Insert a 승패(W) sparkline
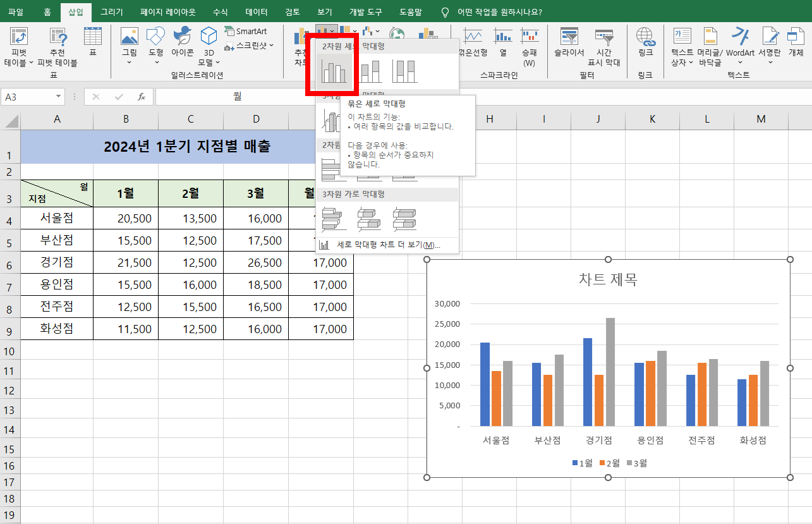Screen dimensions: 812x524 [x=529, y=47]
